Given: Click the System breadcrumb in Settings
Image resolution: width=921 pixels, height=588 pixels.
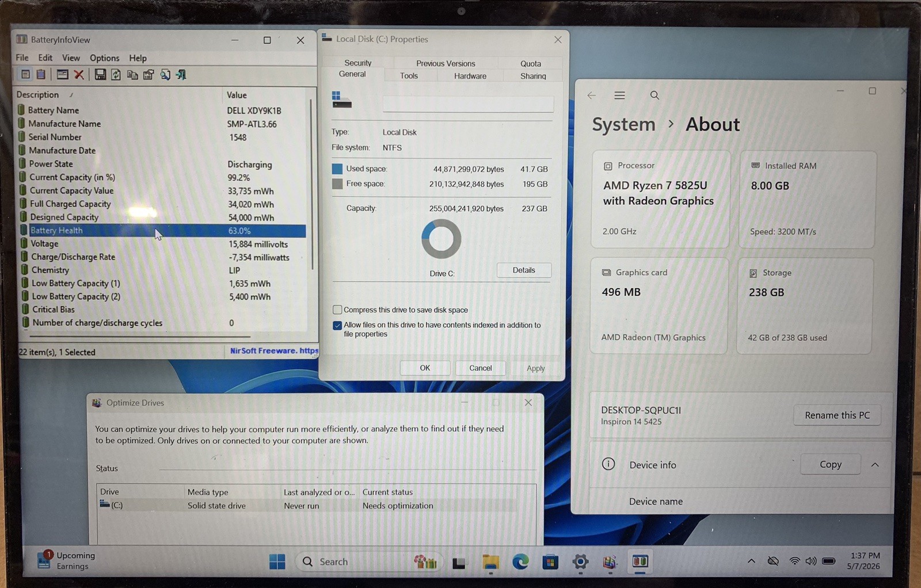Looking at the screenshot, I should pos(623,124).
